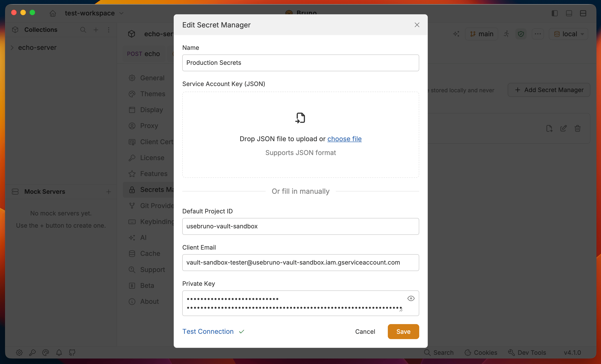601x364 pixels.
Task: Search collections with magnifier icon
Action: 83,30
